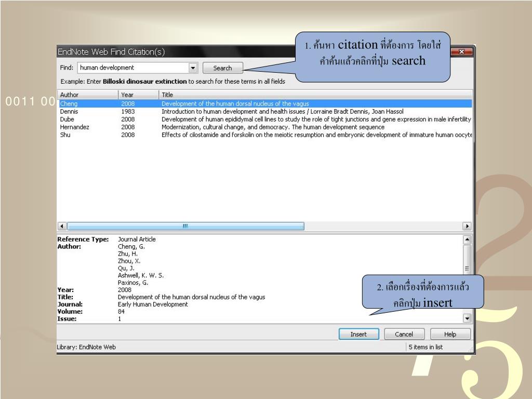Insert the selected citation
The image size is (532, 399).
pos(358,334)
